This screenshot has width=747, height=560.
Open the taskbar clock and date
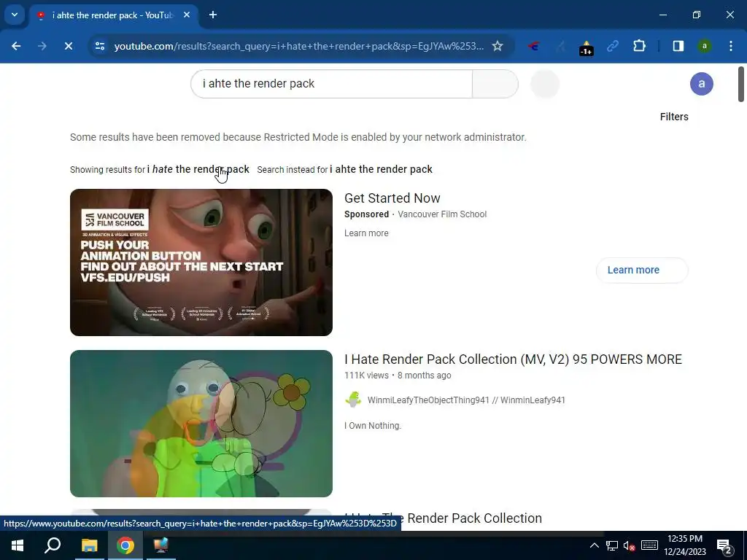click(684, 545)
